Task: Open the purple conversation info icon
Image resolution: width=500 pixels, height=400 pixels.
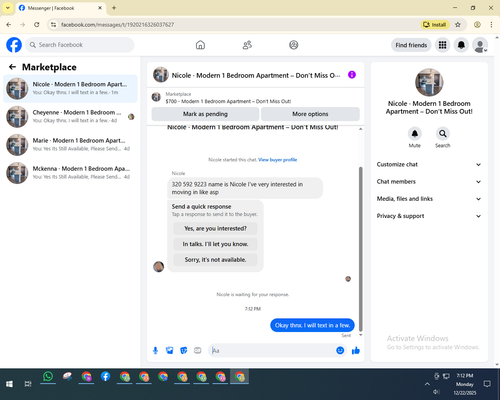Action: click(352, 75)
